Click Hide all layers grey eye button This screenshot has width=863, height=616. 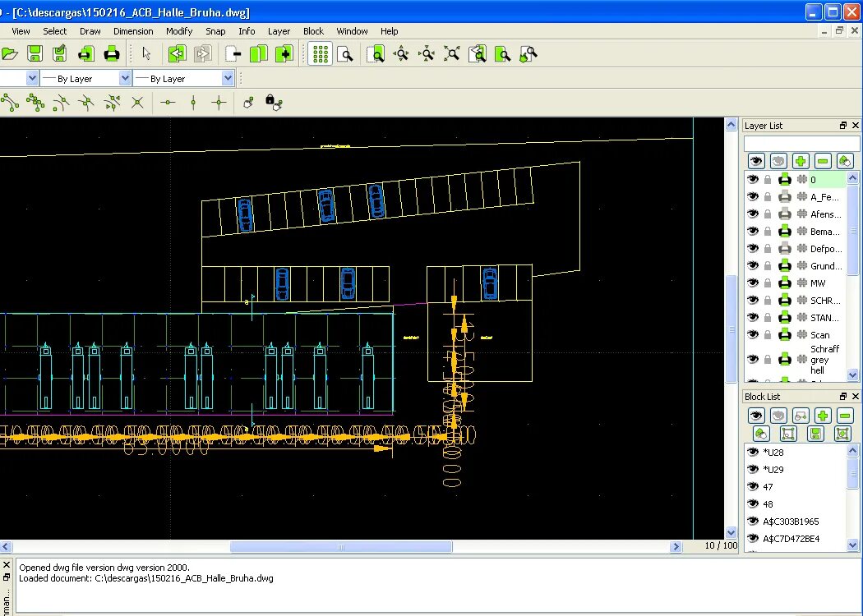point(778,161)
